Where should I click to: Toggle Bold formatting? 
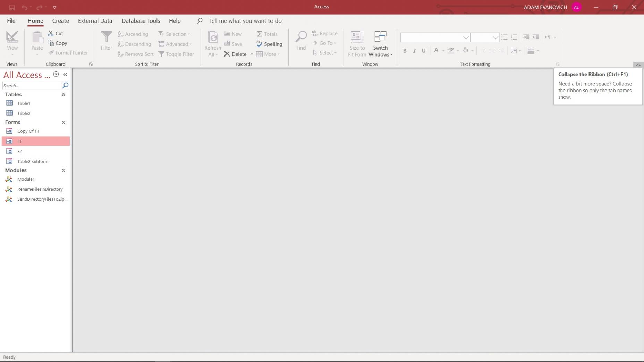click(405, 51)
